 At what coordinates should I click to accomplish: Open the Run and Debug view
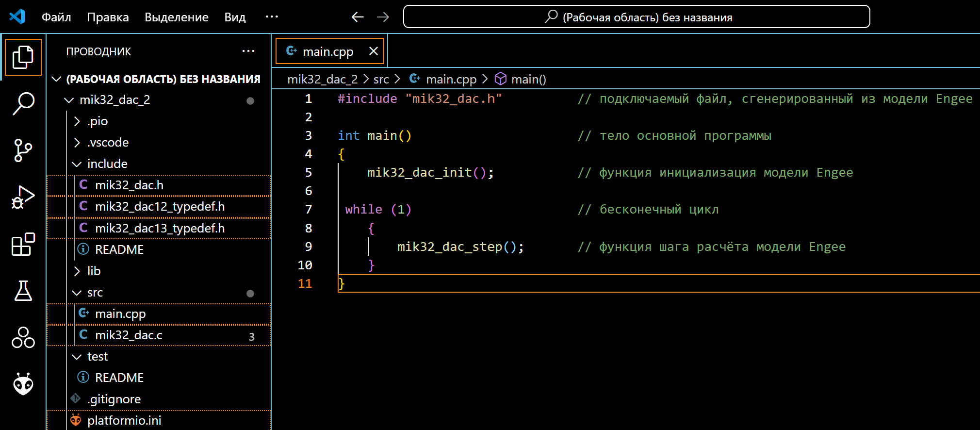(23, 197)
